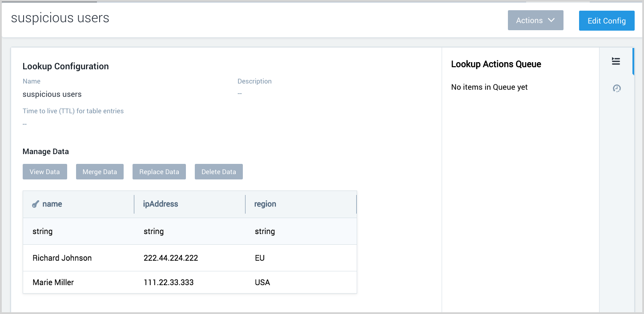644x314 pixels.
Task: Click the key icon beside the name column
Action: 35,204
